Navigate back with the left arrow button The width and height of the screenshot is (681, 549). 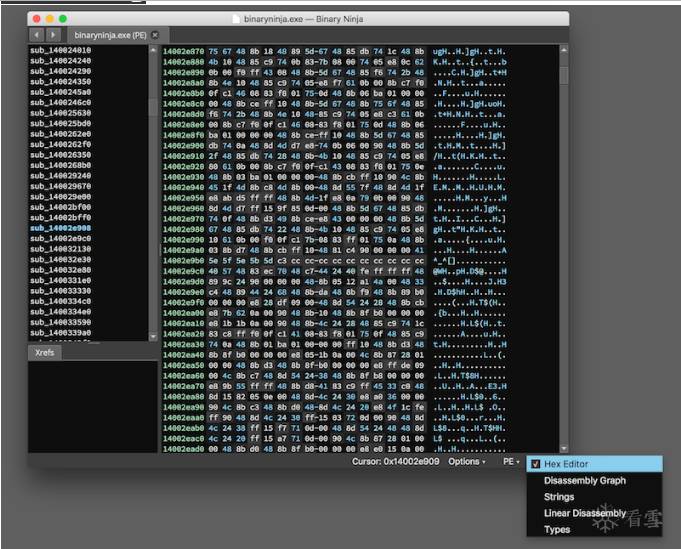36,35
